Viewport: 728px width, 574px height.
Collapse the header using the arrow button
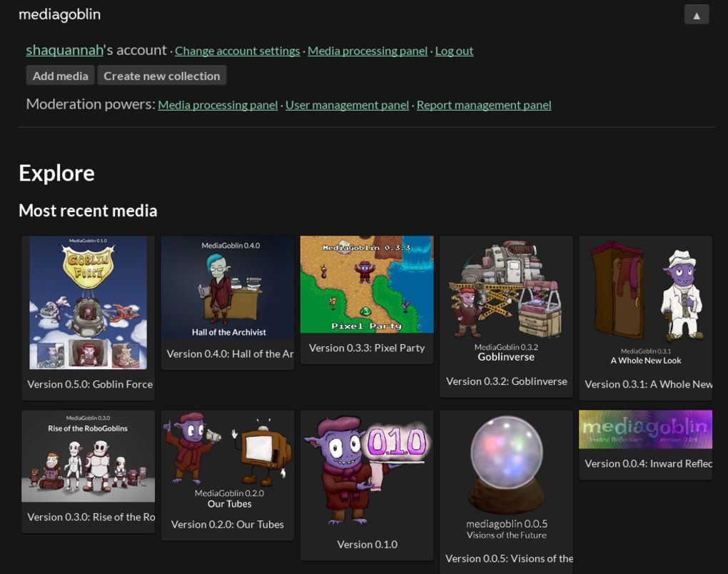tap(696, 14)
